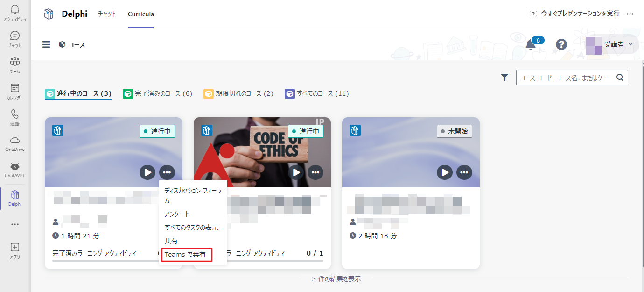Choose Teams で共有 from the context menu
644x292 pixels.
(186, 255)
